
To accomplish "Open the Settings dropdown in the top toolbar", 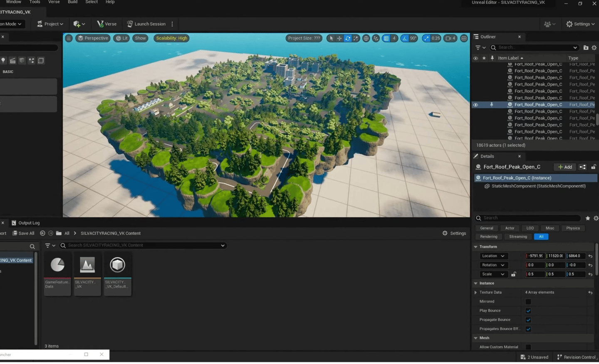I will coord(581,24).
